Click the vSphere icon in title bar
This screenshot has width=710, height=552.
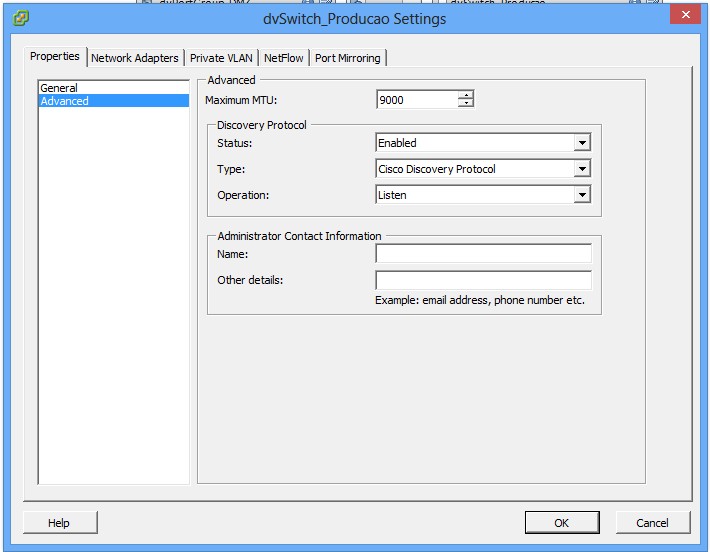point(20,18)
